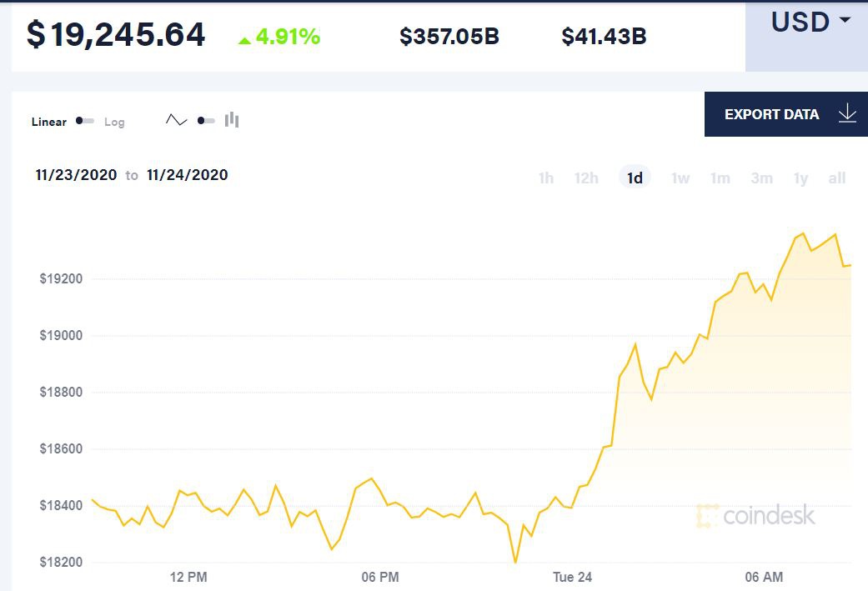Show the 1y time range
Viewport: 868px width, 591px height.
801,178
